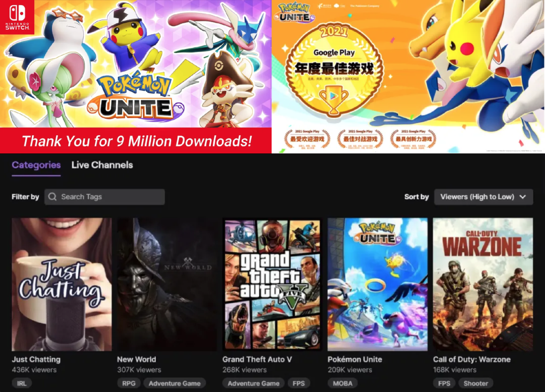
Task: Click the Call of Duty: Warzone title link
Action: coord(472,359)
